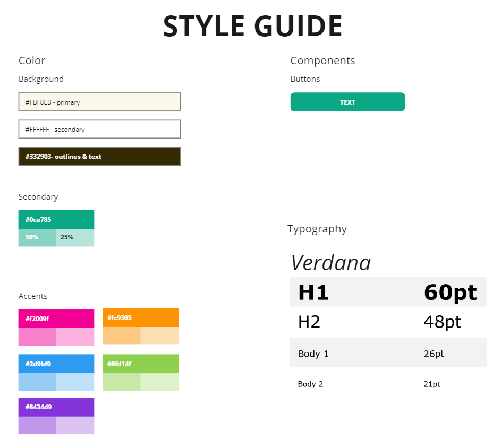Image resolution: width=501 pixels, height=448 pixels.
Task: Choose the #0ca785 green swatch
Action: tap(56, 219)
